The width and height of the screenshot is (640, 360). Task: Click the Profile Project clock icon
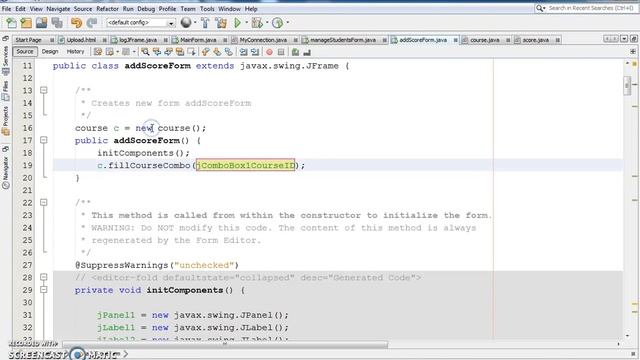pos(278,23)
